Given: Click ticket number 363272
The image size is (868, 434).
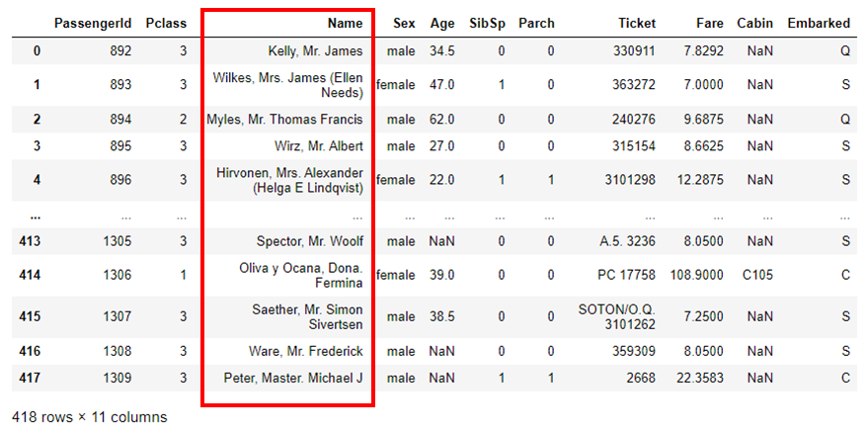Looking at the screenshot, I should tap(634, 85).
